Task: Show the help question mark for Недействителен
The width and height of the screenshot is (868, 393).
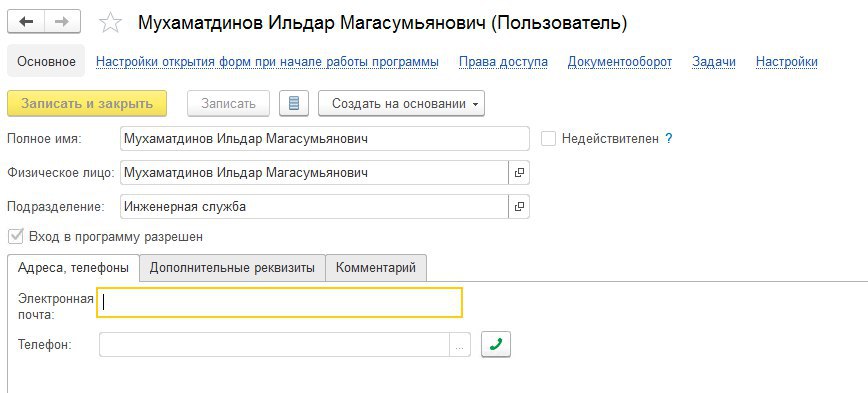Action: click(669, 139)
